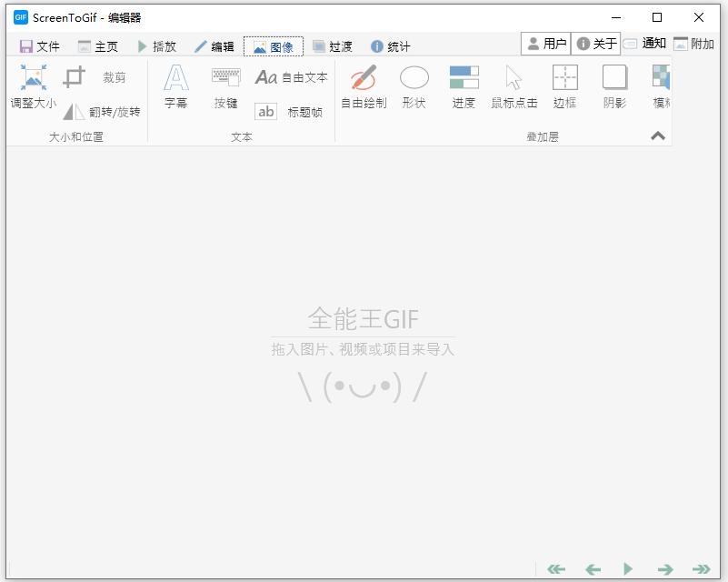This screenshot has height=582, width=728.
Task: Select the 图像 (Image) tab
Action: (274, 46)
